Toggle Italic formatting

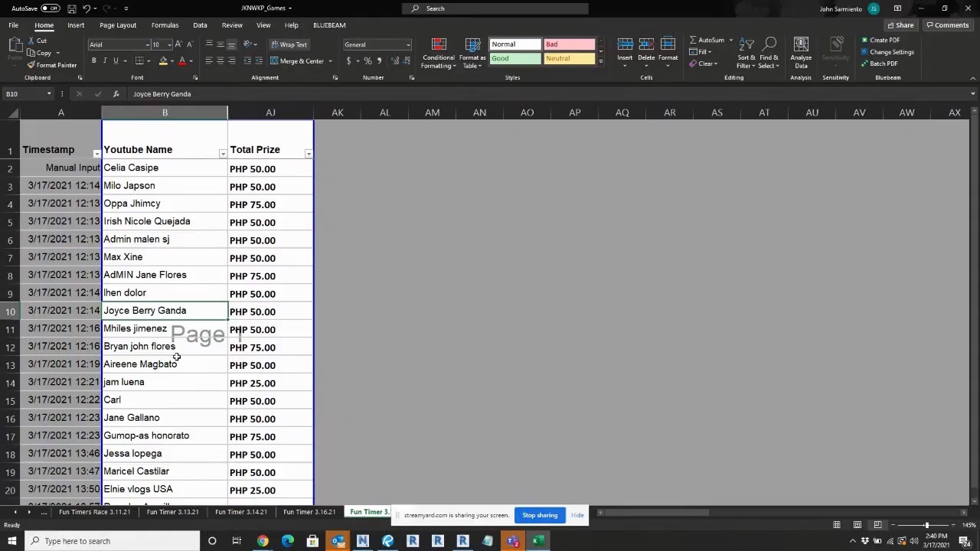tap(105, 60)
